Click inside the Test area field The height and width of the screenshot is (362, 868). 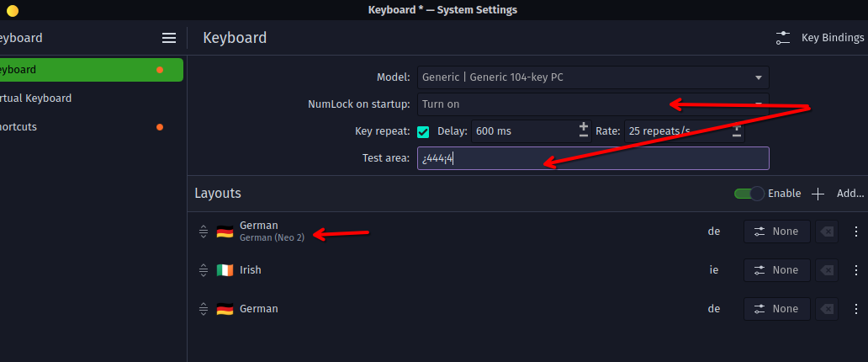pos(593,158)
